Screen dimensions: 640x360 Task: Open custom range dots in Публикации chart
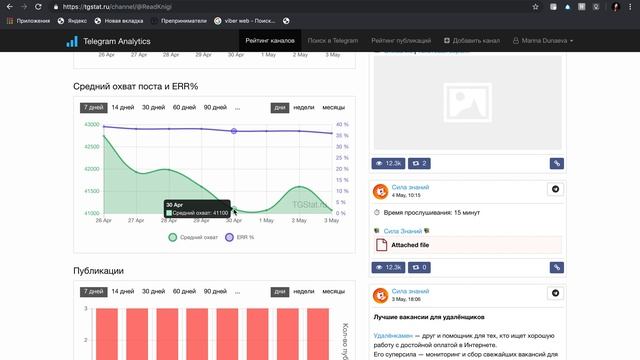[238, 292]
